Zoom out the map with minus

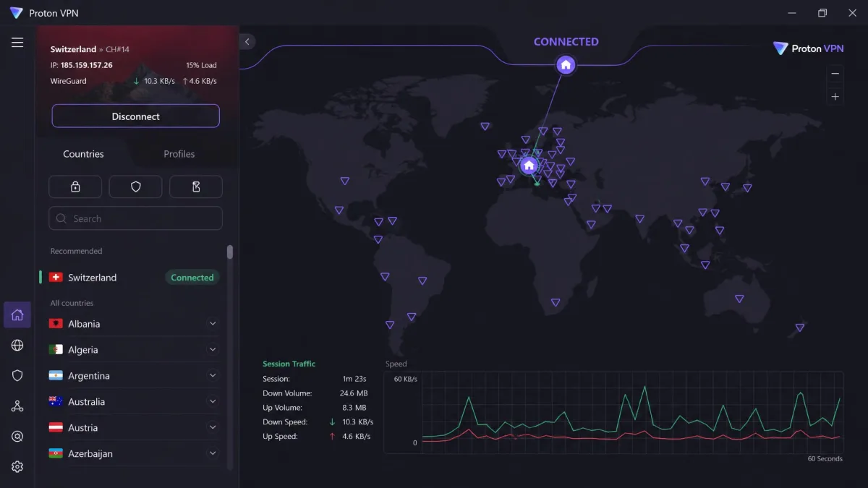click(835, 74)
